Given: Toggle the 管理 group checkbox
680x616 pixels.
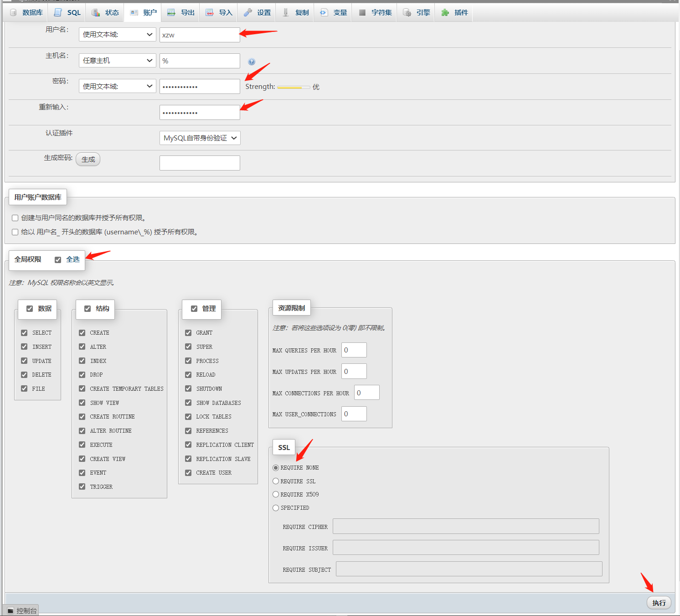Looking at the screenshot, I should 194,309.
